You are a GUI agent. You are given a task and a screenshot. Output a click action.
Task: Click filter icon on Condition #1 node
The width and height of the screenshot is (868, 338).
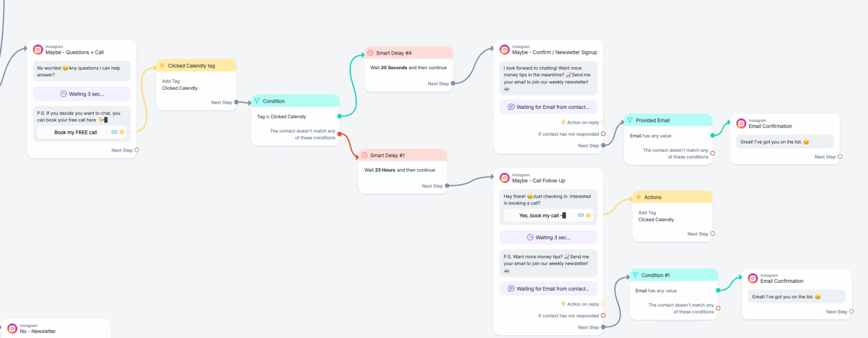[x=636, y=275]
